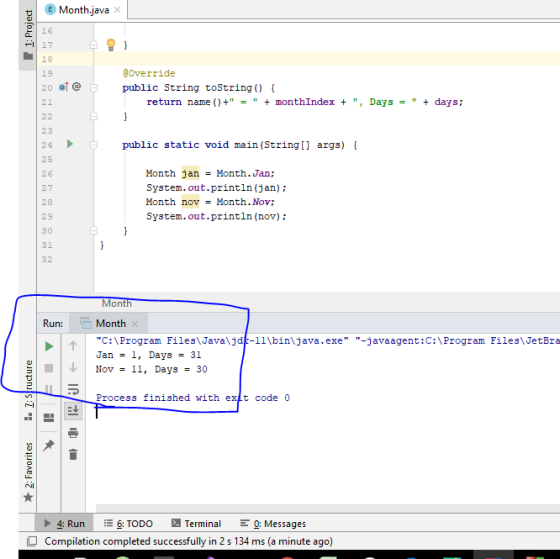
Task: Click 'Process finished with exit code 0' text
Action: 193,398
